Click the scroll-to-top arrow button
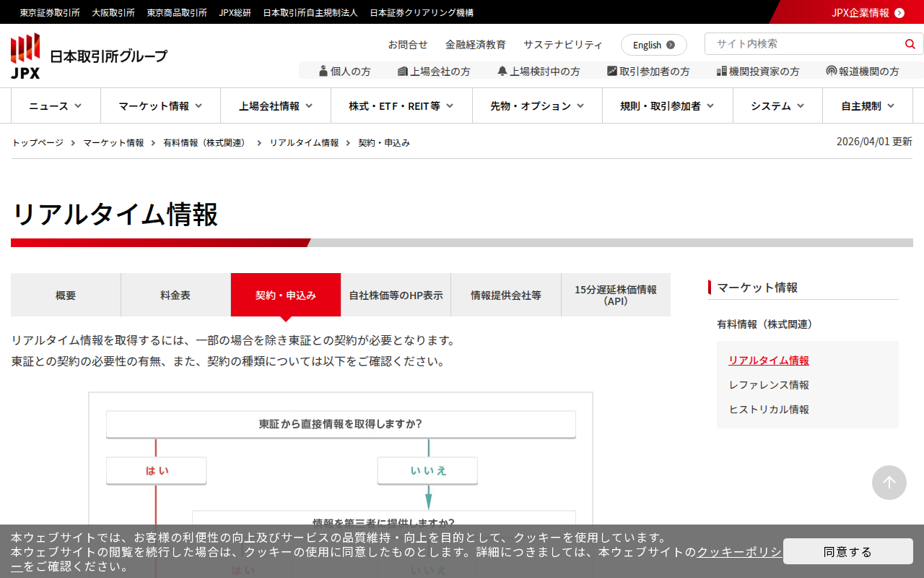This screenshot has width=924, height=578. [x=889, y=483]
